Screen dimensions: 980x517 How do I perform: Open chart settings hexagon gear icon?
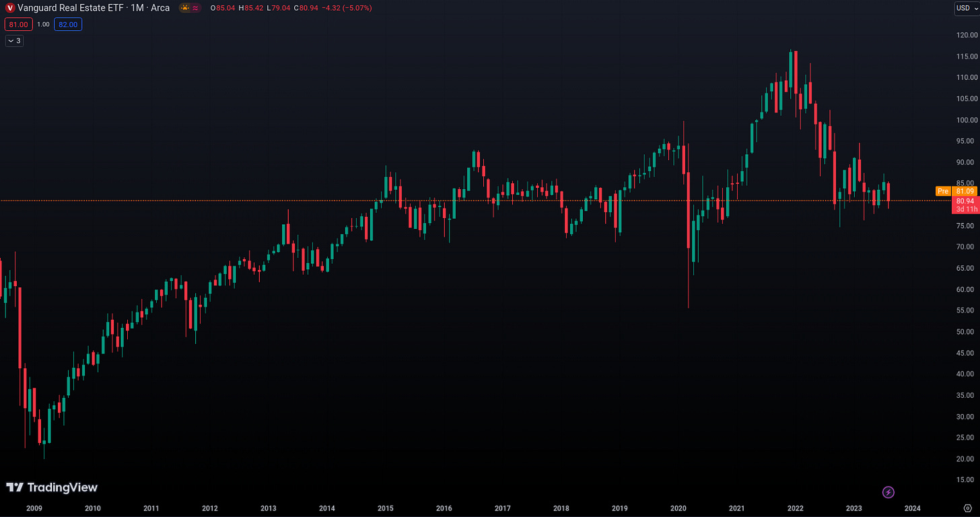pyautogui.click(x=967, y=509)
